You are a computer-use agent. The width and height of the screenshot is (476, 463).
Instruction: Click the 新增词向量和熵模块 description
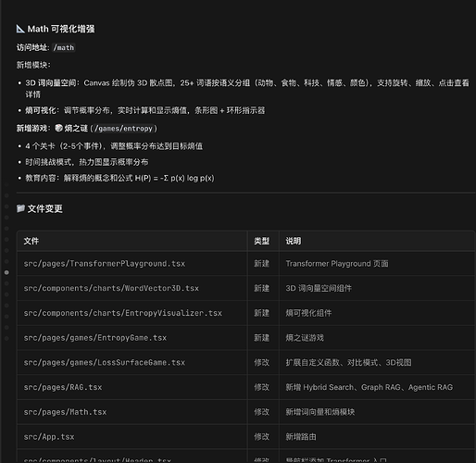tap(320, 412)
